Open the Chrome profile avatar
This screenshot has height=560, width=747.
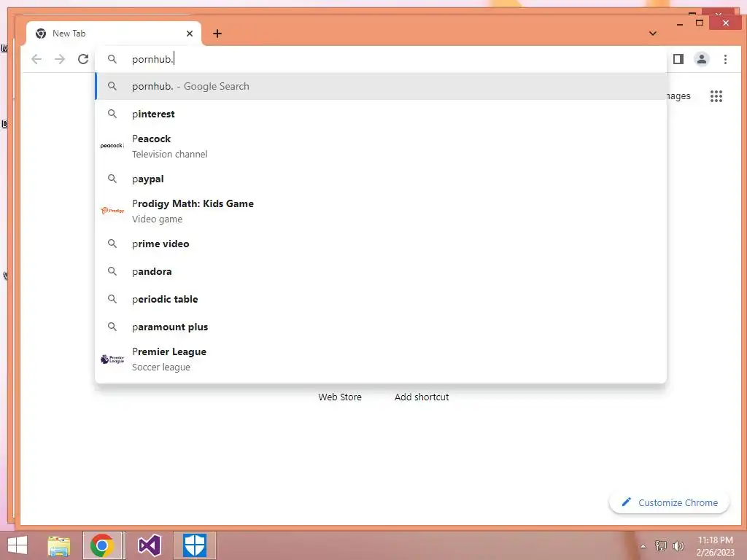click(x=702, y=59)
